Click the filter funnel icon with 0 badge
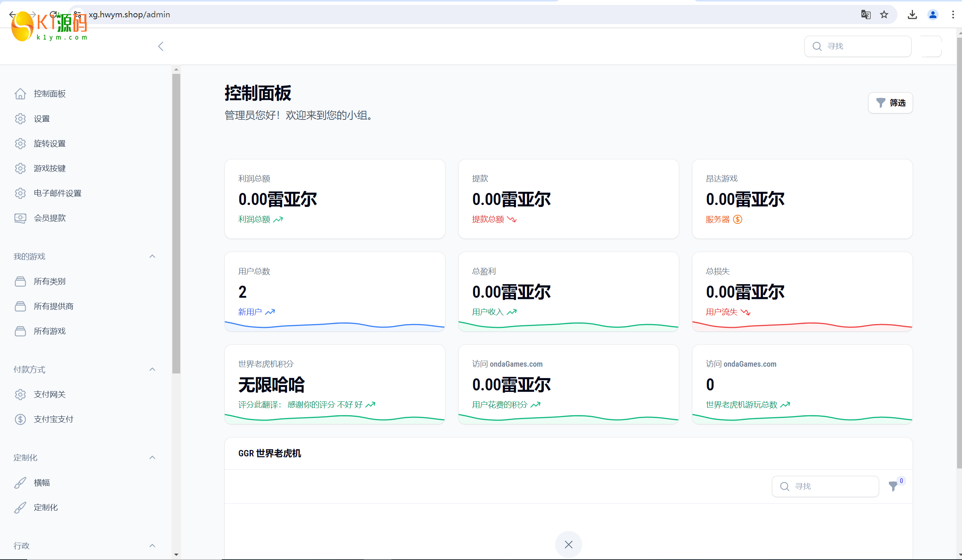The width and height of the screenshot is (962, 560). pyautogui.click(x=893, y=486)
